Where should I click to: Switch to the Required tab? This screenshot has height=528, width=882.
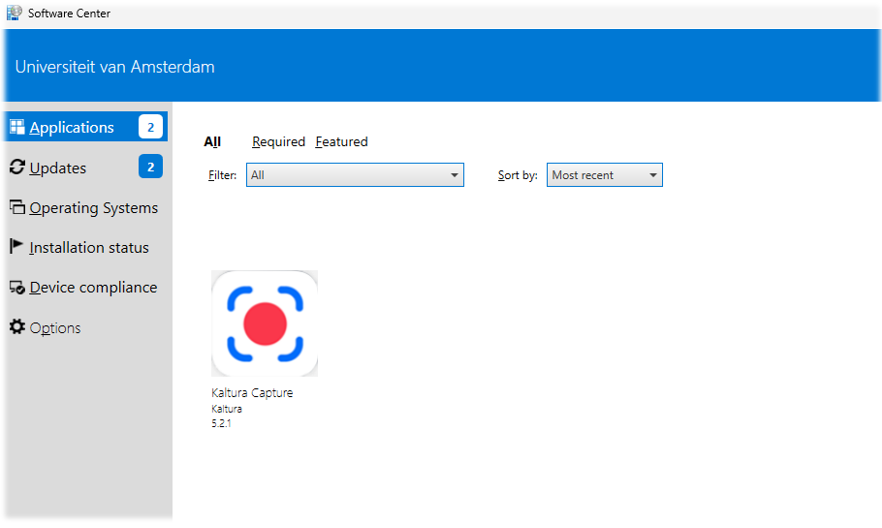click(x=278, y=142)
